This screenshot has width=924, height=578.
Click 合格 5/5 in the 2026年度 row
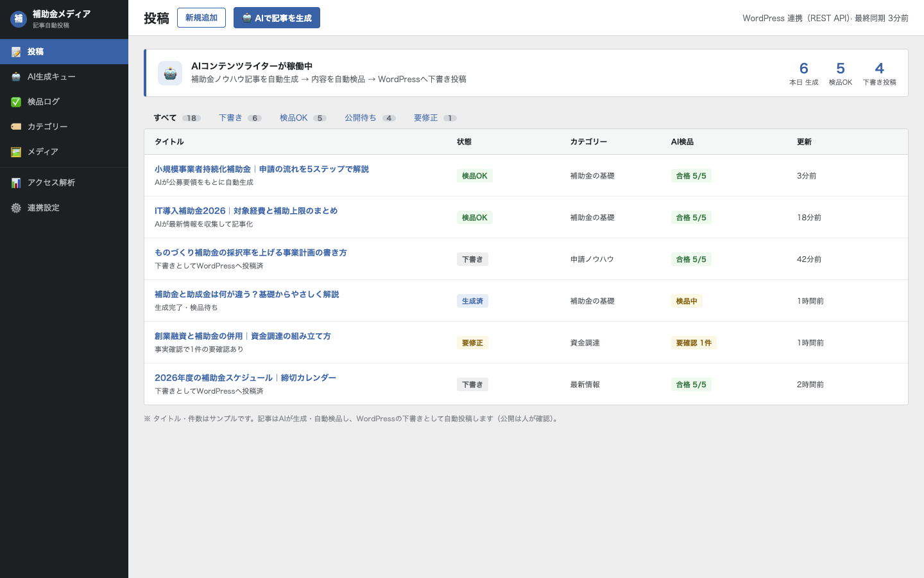(x=691, y=385)
